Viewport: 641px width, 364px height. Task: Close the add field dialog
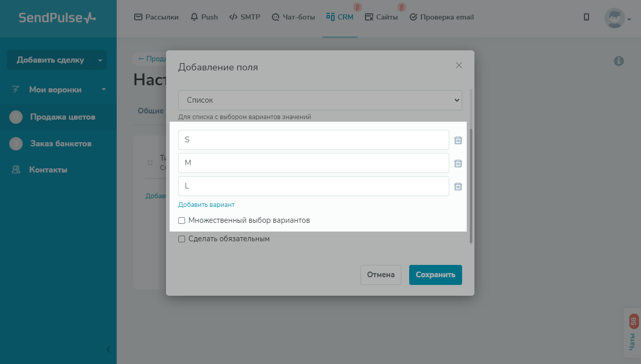point(459,65)
